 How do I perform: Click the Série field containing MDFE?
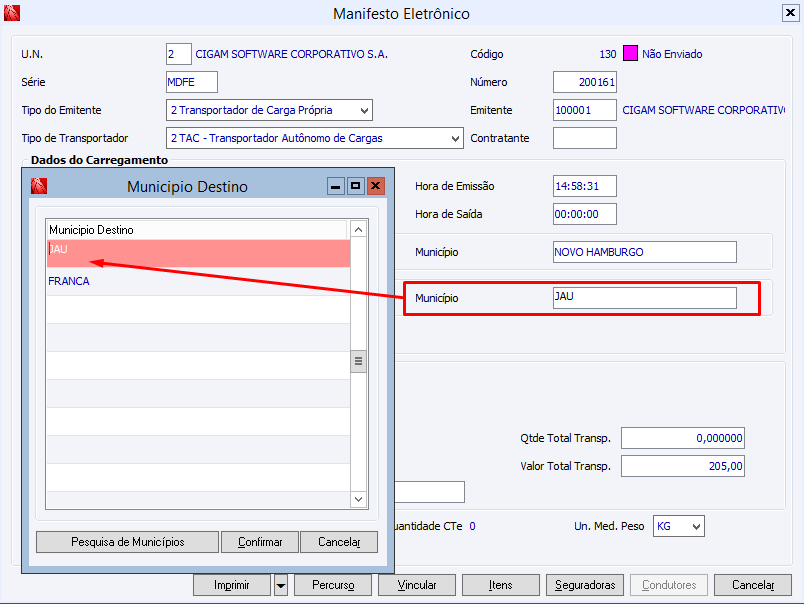coord(192,82)
